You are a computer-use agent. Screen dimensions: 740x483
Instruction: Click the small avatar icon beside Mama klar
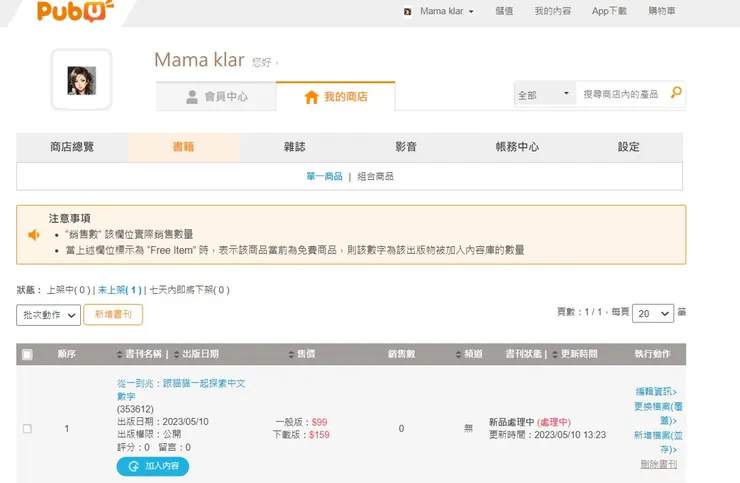point(408,11)
